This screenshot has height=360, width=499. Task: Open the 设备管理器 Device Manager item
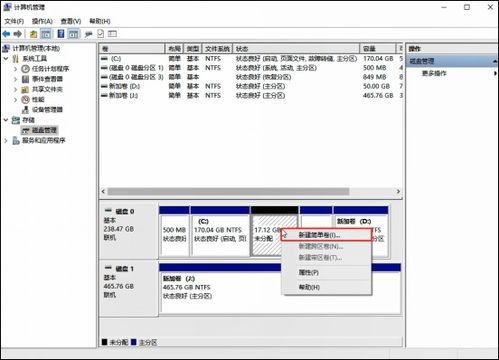click(47, 110)
